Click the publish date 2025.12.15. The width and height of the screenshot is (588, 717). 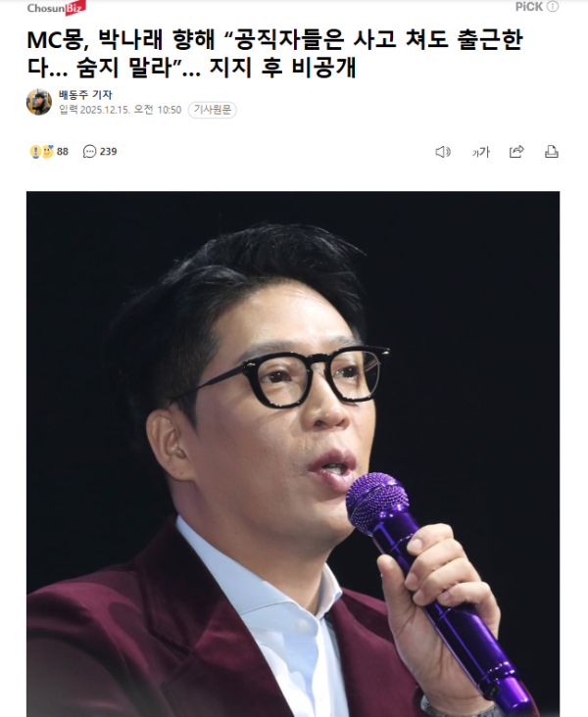(x=105, y=110)
